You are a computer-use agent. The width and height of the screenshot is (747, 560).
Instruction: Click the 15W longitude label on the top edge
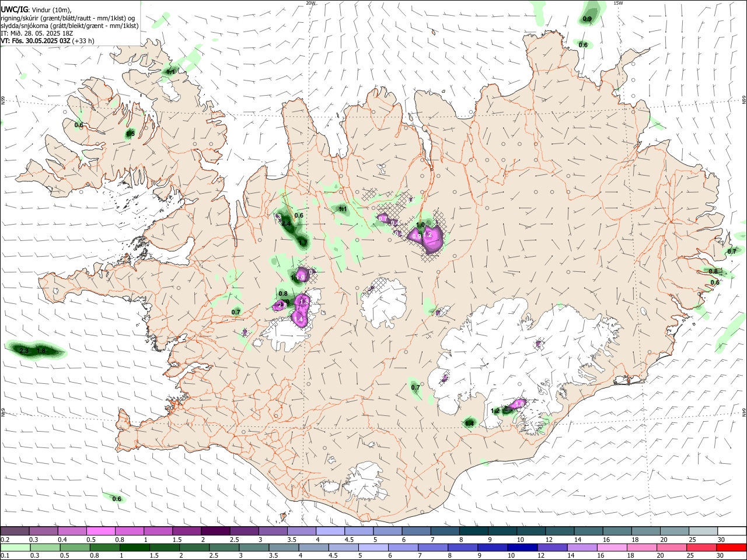(618, 3)
